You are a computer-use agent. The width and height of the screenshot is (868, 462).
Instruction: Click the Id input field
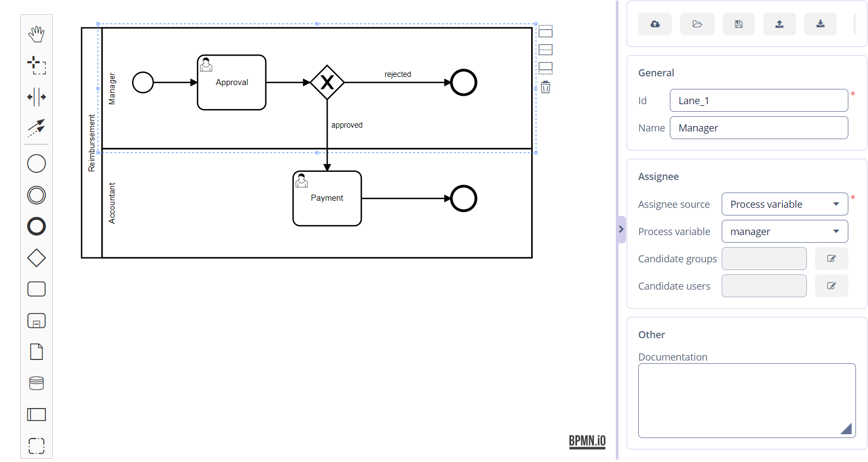[759, 100]
